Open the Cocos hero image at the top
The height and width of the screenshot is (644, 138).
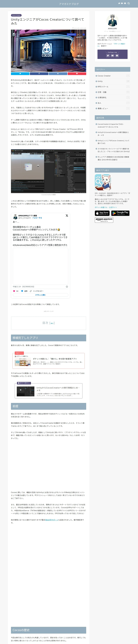click(x=49, y=51)
